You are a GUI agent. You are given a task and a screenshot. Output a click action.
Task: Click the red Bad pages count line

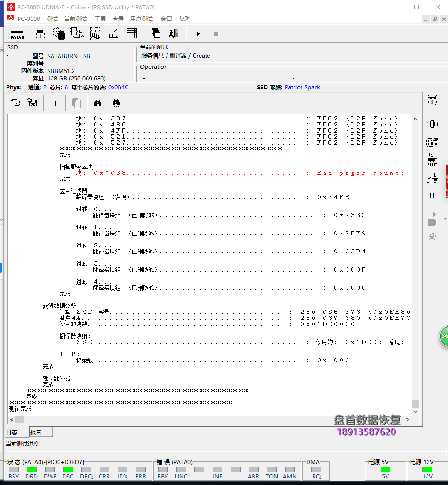(240, 173)
